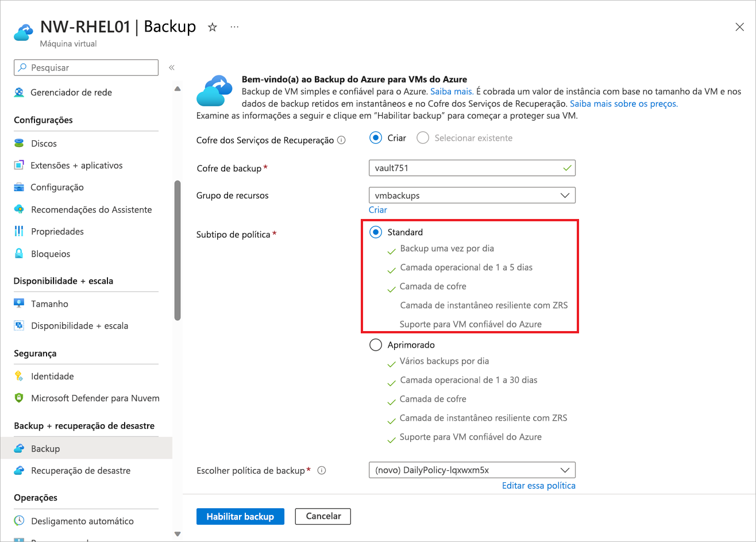Click the Habilitar backup button
Viewport: 756px width, 542px height.
[x=240, y=516]
